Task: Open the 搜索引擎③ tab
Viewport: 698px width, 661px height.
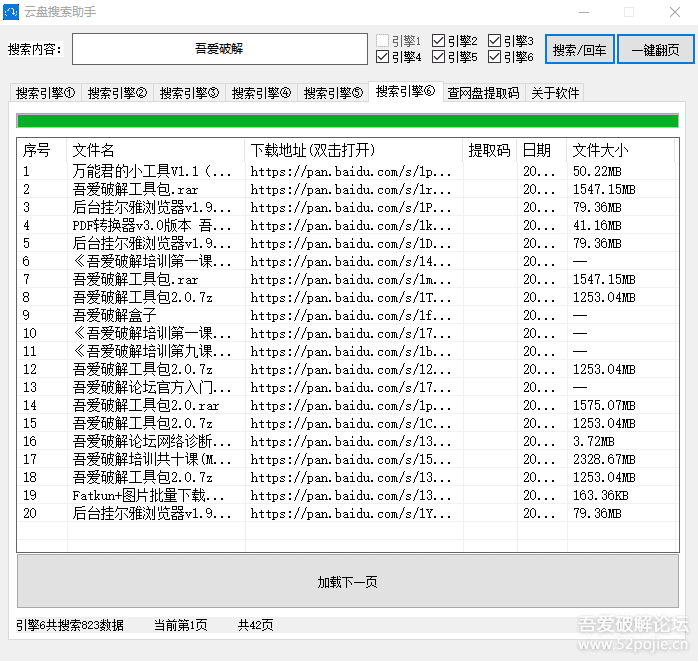Action: click(x=189, y=93)
